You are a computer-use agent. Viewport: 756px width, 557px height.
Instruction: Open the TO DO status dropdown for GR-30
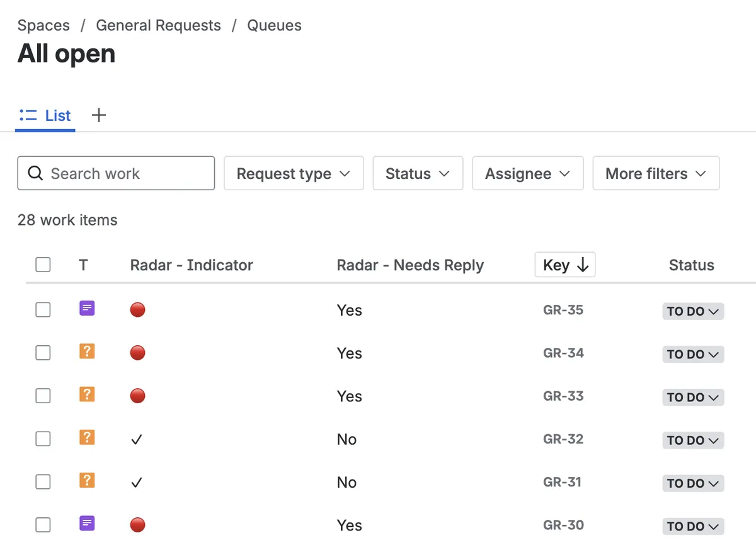pos(693,526)
